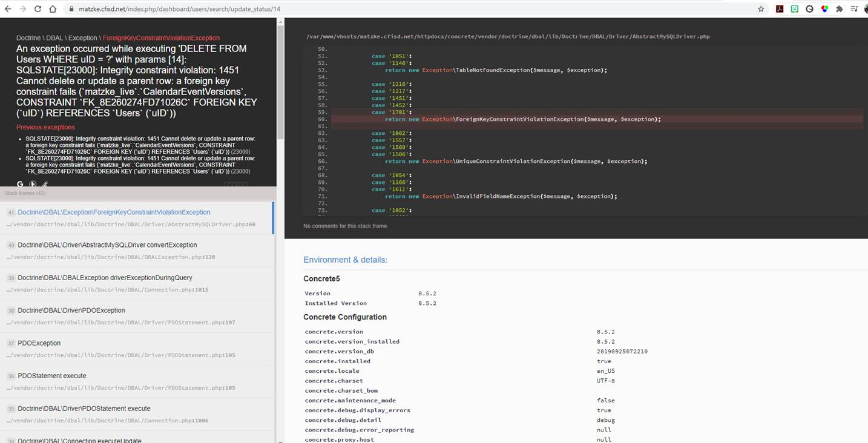This screenshot has width=868, height=443.
Task: Open the green smiley face extension
Action: tap(794, 9)
